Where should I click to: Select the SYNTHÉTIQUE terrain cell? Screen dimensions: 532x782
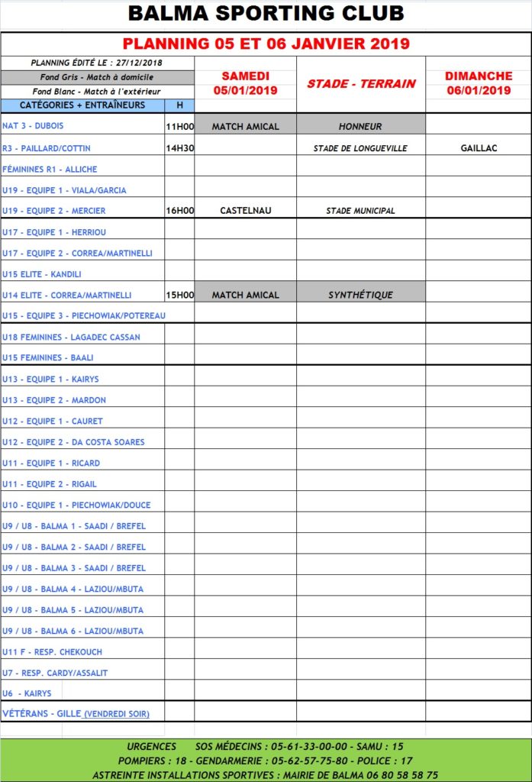360,295
